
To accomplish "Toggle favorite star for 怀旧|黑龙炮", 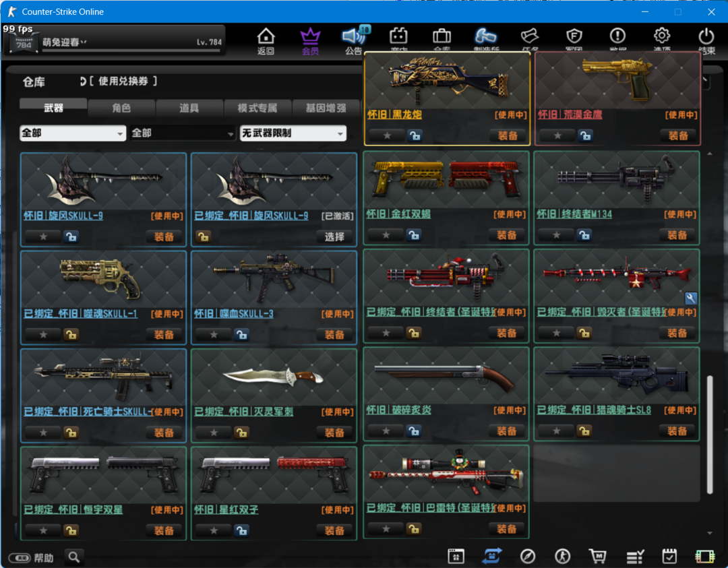I will 387,135.
